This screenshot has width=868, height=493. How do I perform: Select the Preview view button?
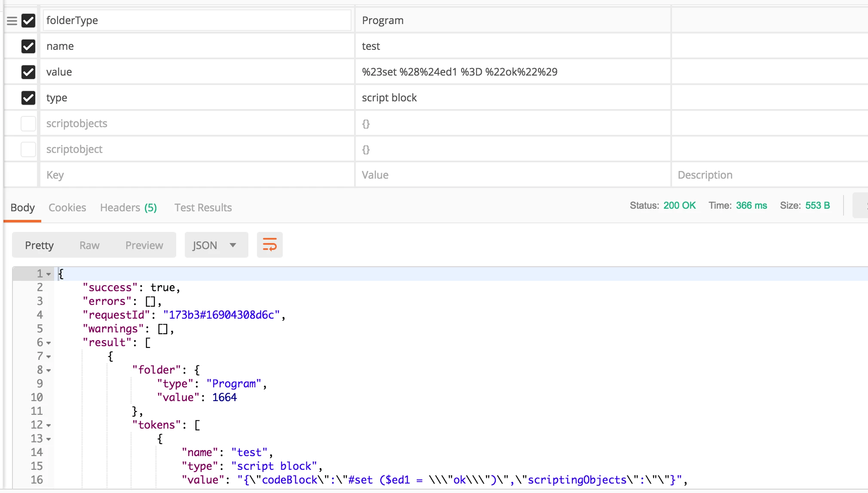click(x=144, y=245)
